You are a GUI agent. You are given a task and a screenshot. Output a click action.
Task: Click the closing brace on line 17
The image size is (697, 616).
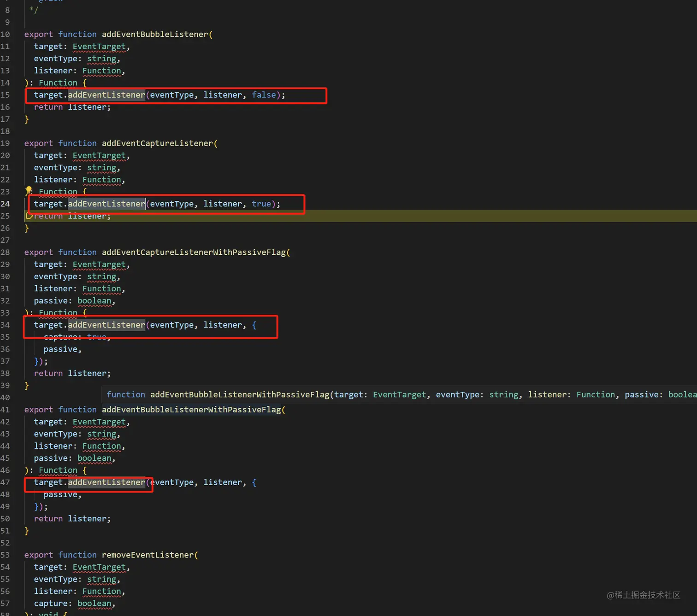[x=27, y=119]
